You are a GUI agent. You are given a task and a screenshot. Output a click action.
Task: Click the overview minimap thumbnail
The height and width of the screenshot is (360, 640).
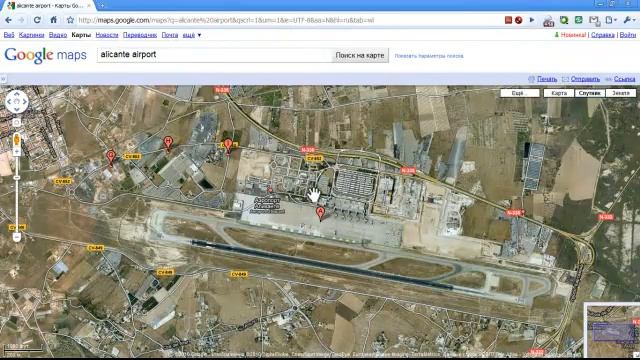[x=612, y=330]
